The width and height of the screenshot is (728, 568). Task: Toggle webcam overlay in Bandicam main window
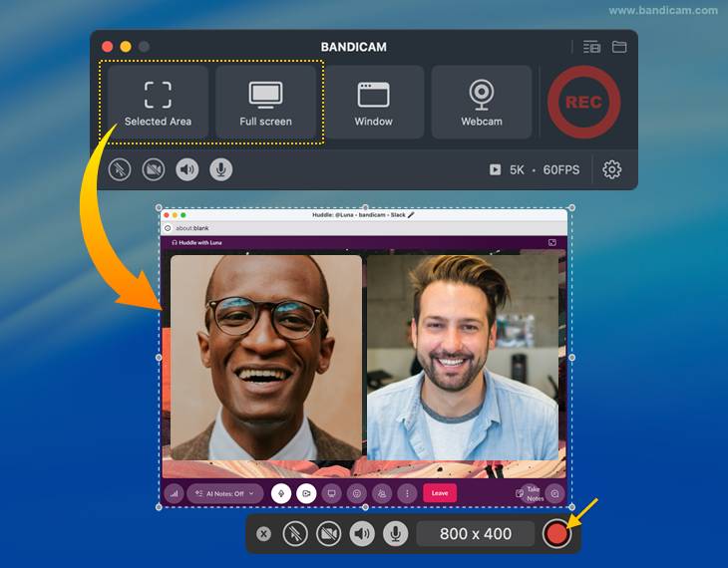click(x=154, y=169)
